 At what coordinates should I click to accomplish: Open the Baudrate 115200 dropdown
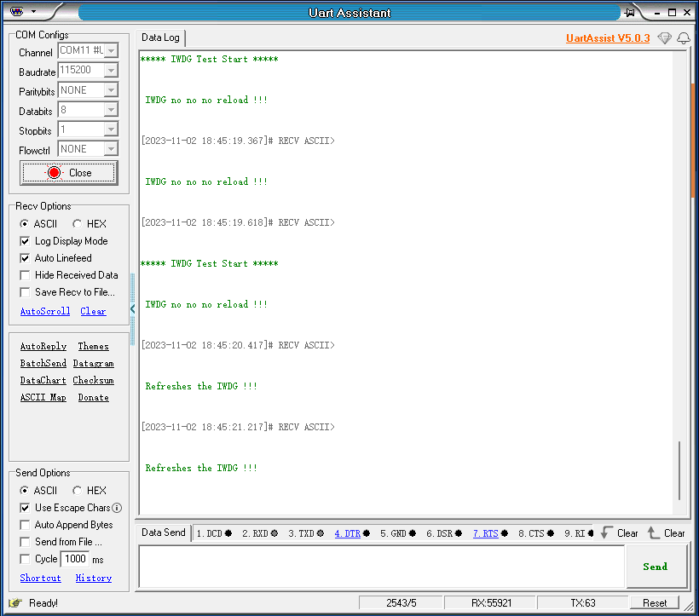(111, 71)
